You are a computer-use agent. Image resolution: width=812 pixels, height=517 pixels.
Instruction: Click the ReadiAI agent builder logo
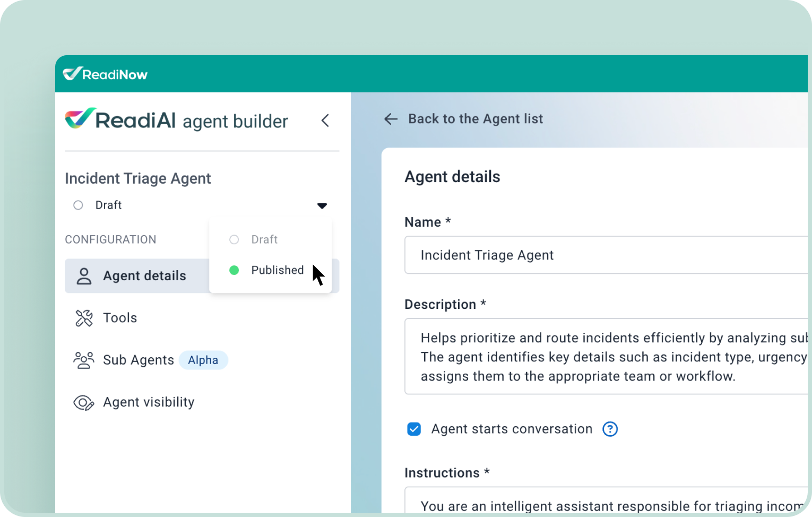176,119
